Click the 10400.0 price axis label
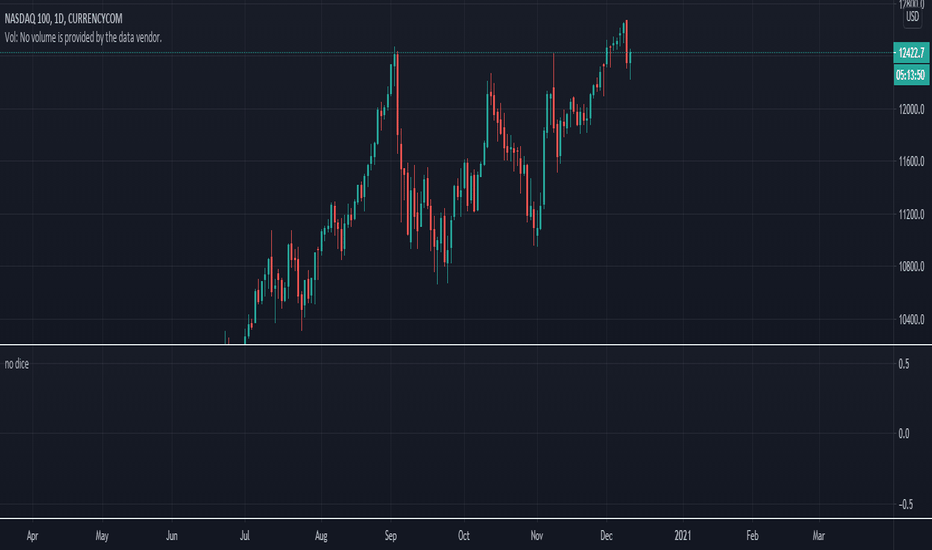Viewport: 932px width, 550px height. [x=911, y=319]
